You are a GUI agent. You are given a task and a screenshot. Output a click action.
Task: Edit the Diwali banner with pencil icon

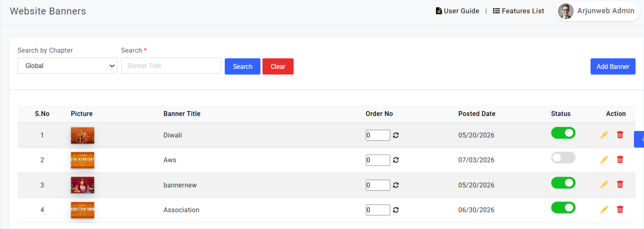pyautogui.click(x=604, y=135)
